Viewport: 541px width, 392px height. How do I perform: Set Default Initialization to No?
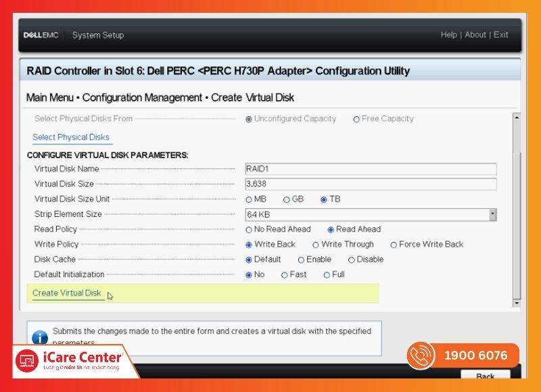[x=249, y=275]
